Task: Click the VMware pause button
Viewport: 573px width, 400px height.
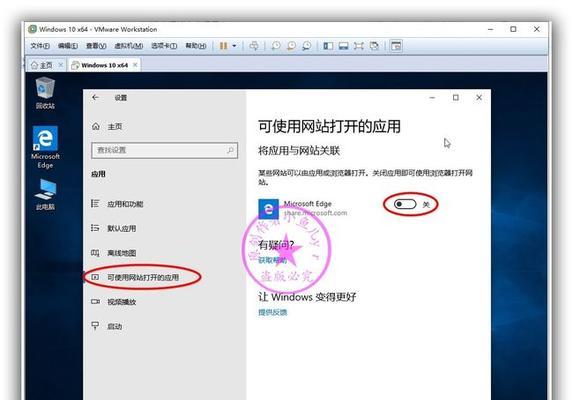Action: click(x=223, y=46)
